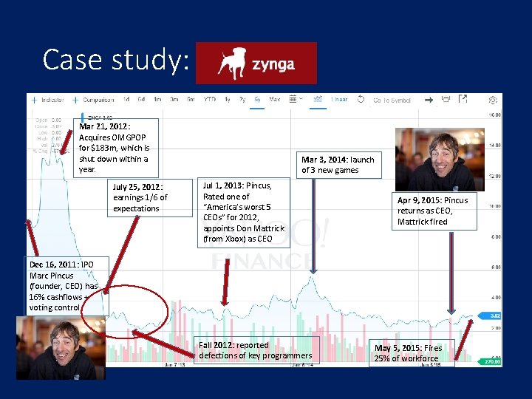The height and width of the screenshot is (399, 532).
Task: Click the "Apr 9, 2015: Pincus" text
Action: tap(432, 200)
